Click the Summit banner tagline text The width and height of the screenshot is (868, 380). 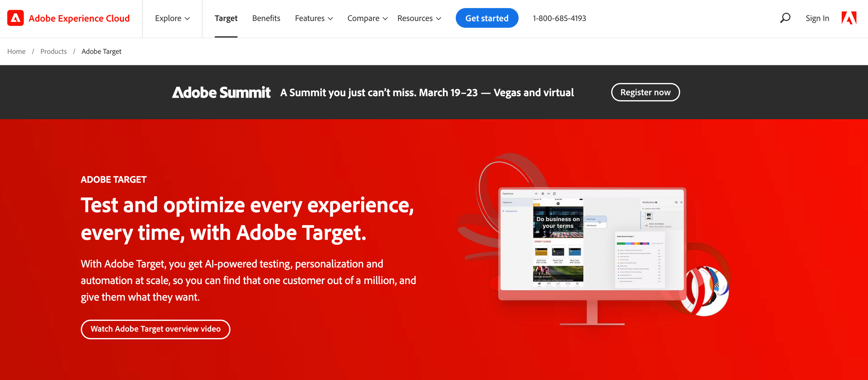pyautogui.click(x=427, y=93)
